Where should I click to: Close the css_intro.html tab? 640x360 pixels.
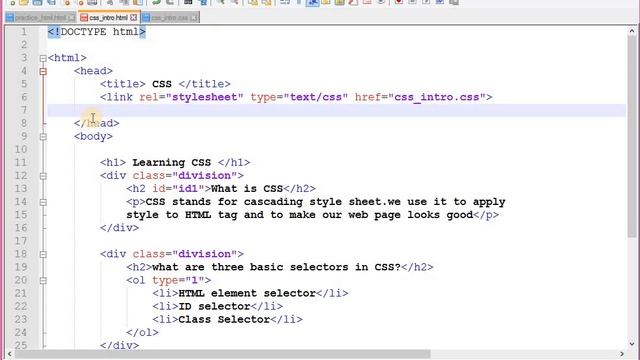[133, 18]
